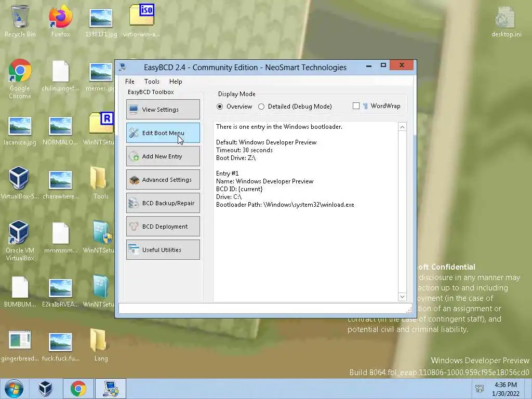The width and height of the screenshot is (532, 399).
Task: Select the E2kaIbRVEA image file icon
Action: [60, 292]
